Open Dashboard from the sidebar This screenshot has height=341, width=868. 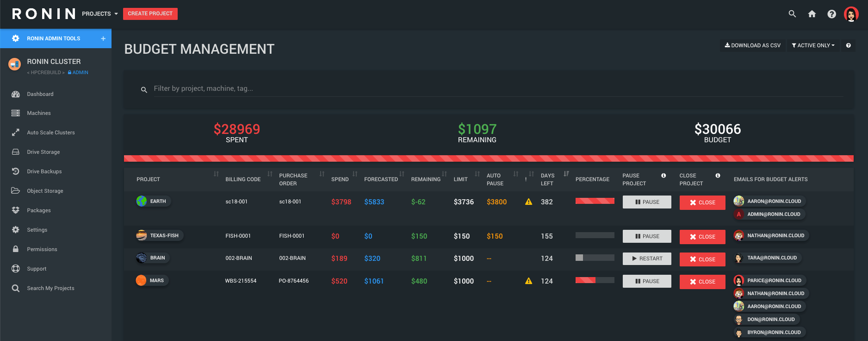(x=40, y=94)
